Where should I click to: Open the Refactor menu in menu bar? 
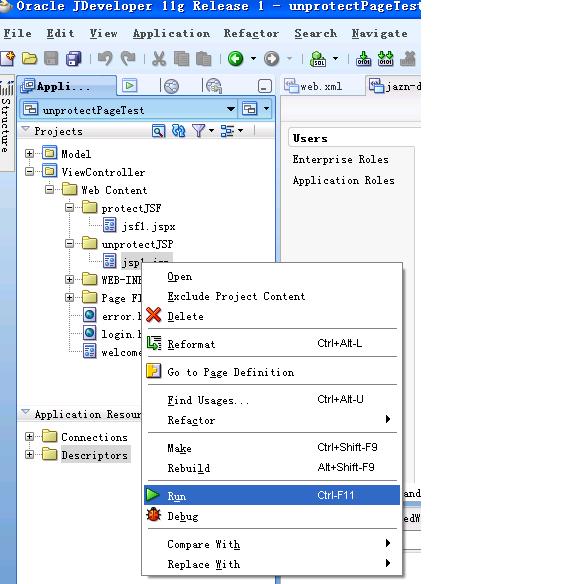click(x=251, y=33)
